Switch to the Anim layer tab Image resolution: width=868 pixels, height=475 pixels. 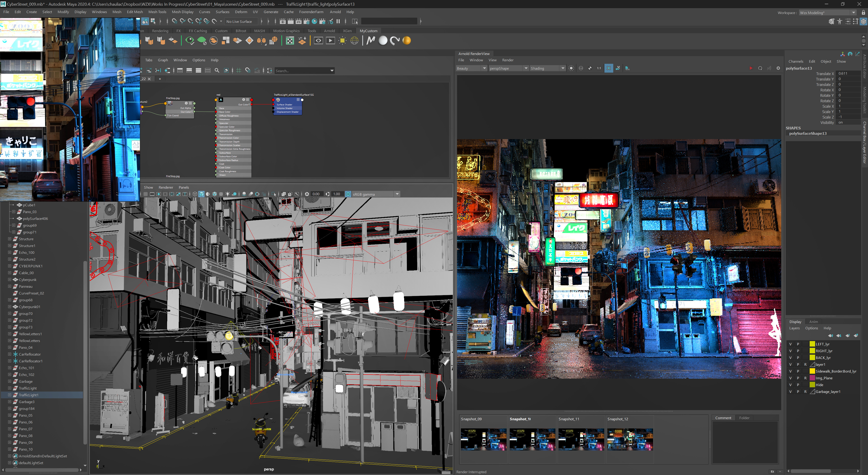814,322
